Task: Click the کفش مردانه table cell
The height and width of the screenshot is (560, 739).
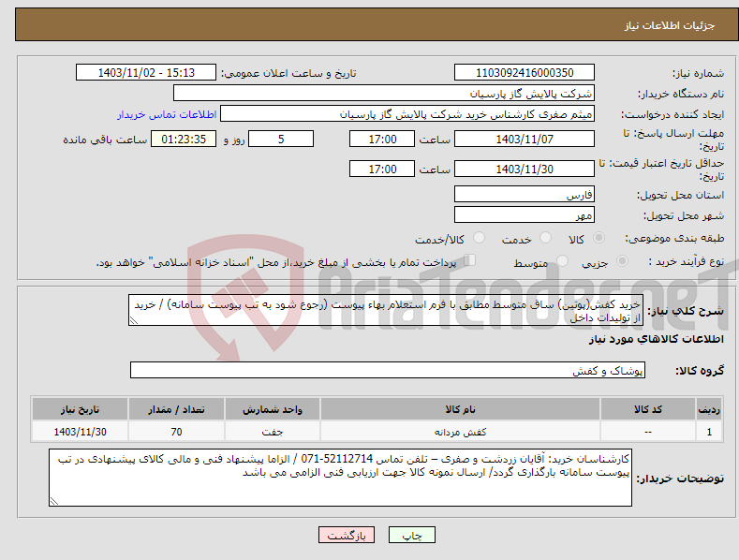Action: click(460, 432)
